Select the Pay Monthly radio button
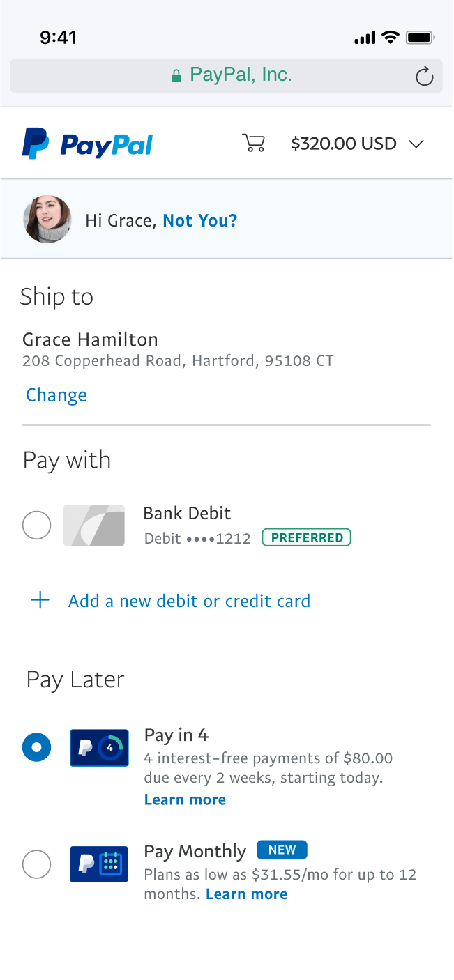This screenshot has height=980, width=454. 37,864
